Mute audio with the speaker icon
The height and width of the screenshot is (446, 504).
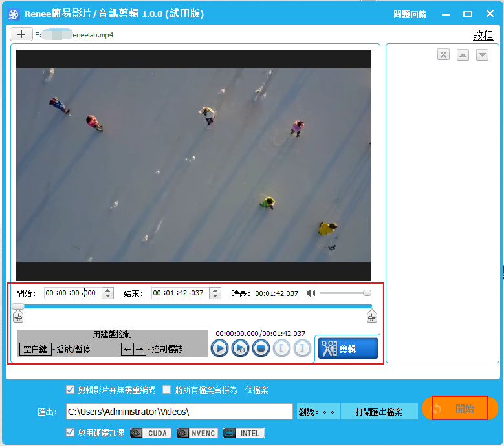(x=311, y=293)
